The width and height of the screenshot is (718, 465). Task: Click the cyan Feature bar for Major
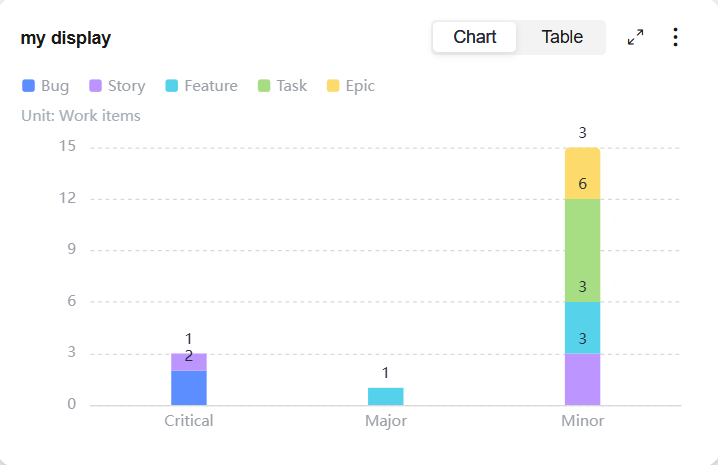pos(386,396)
